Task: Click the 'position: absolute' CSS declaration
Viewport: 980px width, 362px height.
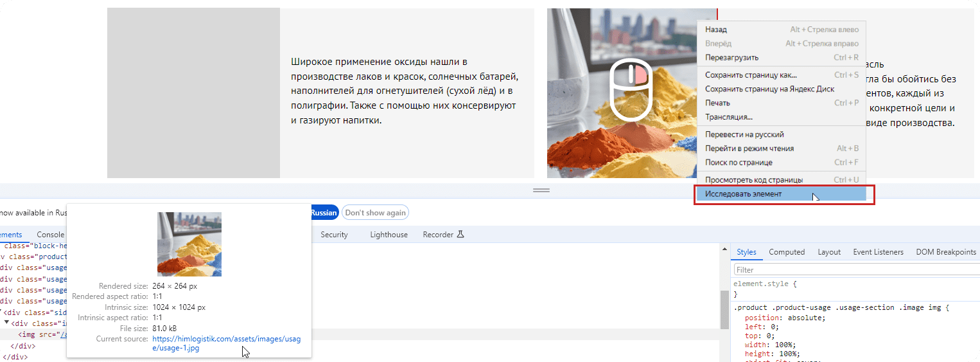Action: 784,318
